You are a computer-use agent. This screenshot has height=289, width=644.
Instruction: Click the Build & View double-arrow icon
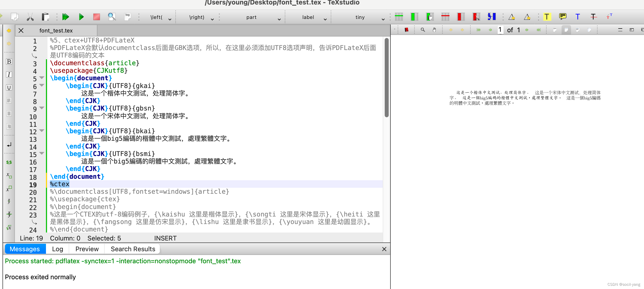coord(65,17)
